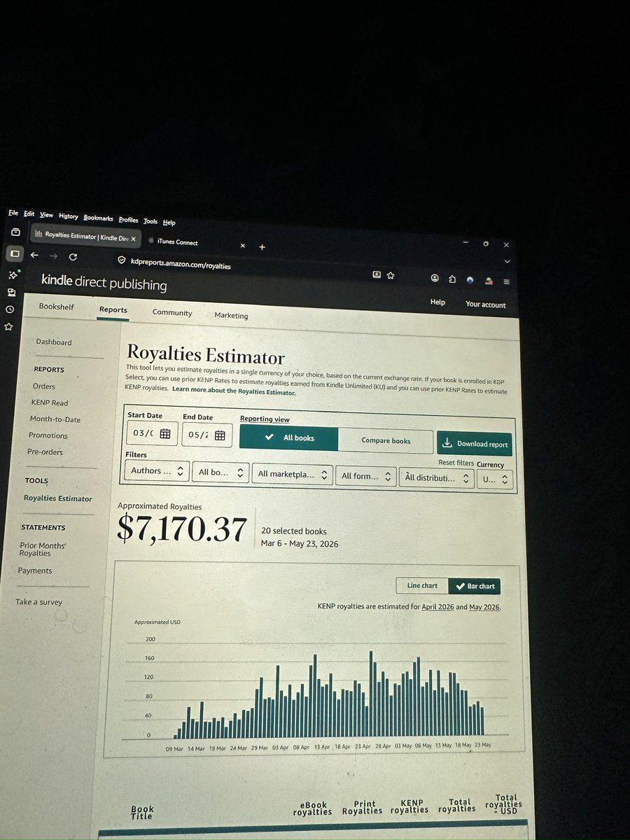
Task: Expand the All distribution dropdown
Action: [437, 478]
